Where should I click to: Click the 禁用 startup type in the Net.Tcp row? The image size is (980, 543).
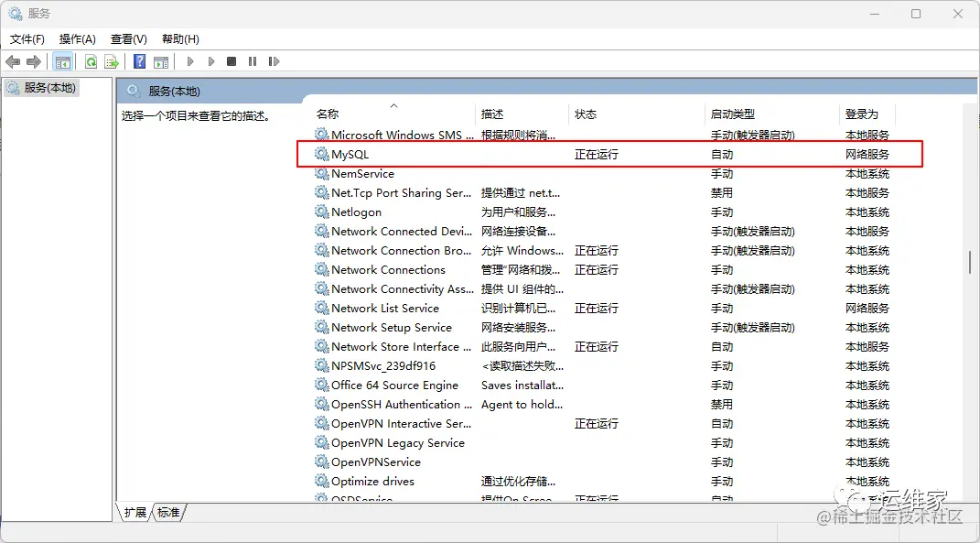721,192
